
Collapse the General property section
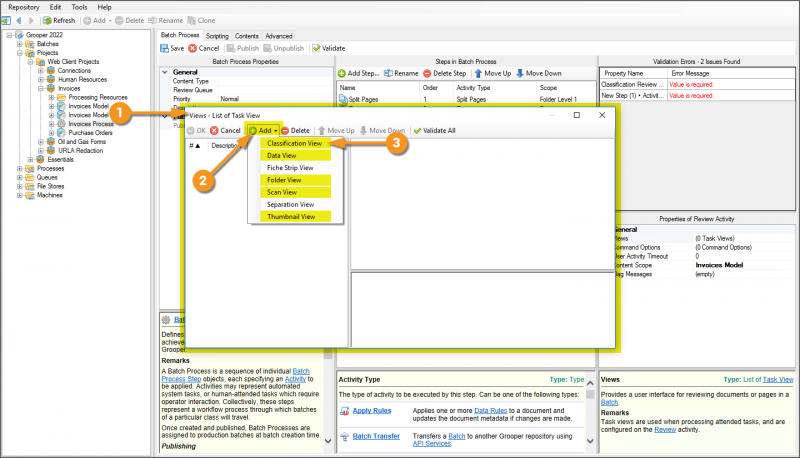pyautogui.click(x=165, y=72)
